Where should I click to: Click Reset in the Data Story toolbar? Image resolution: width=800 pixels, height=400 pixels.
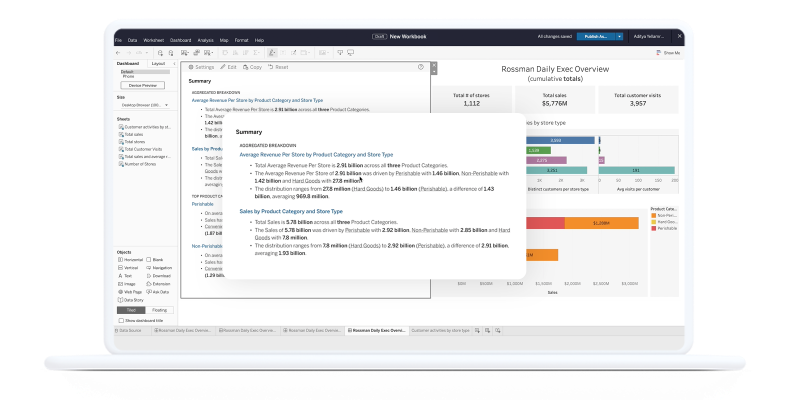[279, 67]
